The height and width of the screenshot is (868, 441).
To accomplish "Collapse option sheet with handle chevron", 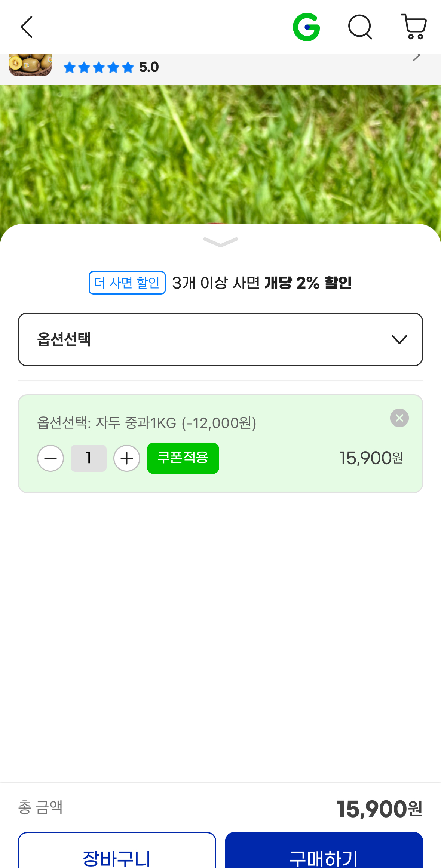I will (x=220, y=242).
